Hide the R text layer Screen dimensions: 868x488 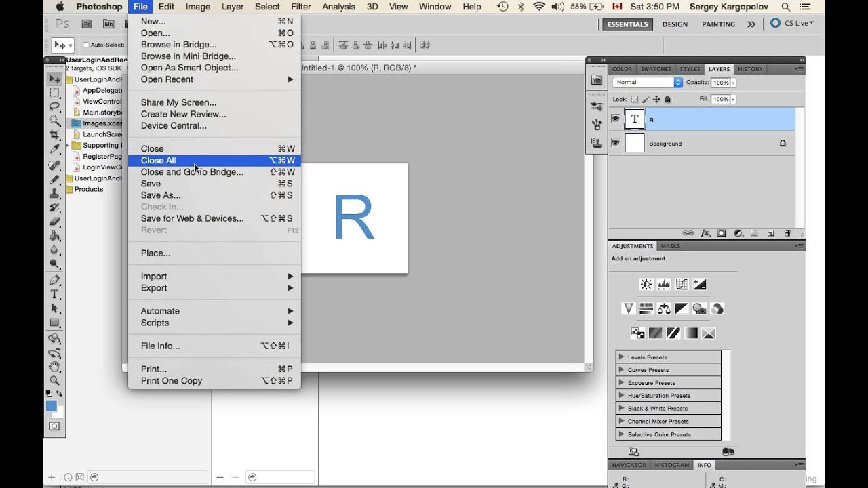click(614, 119)
